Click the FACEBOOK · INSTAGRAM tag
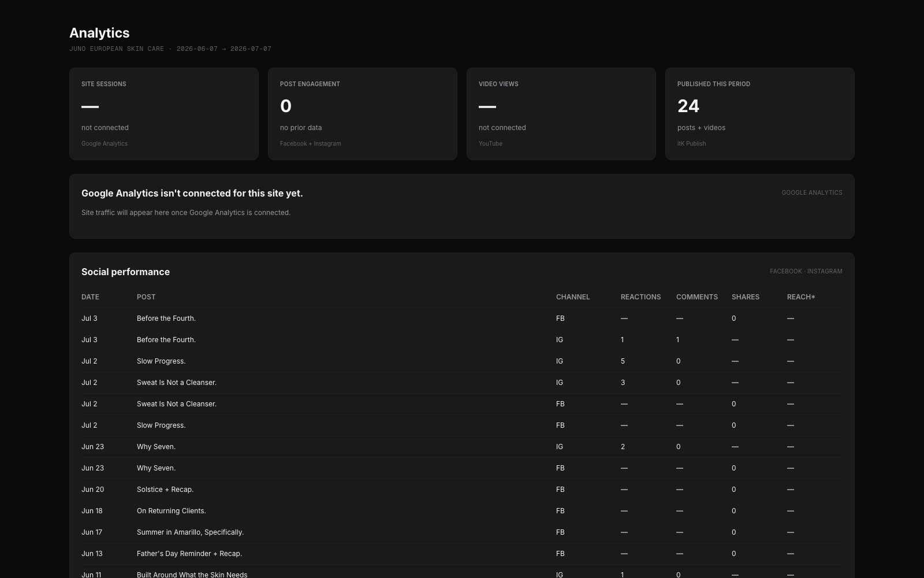 tap(806, 271)
